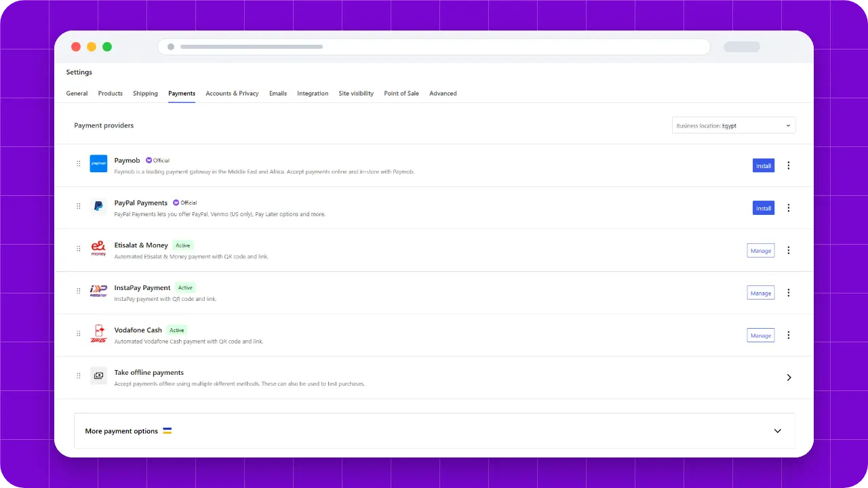The width and height of the screenshot is (868, 488).
Task: Click the Vodafone Cash provider name
Action: [x=138, y=330]
